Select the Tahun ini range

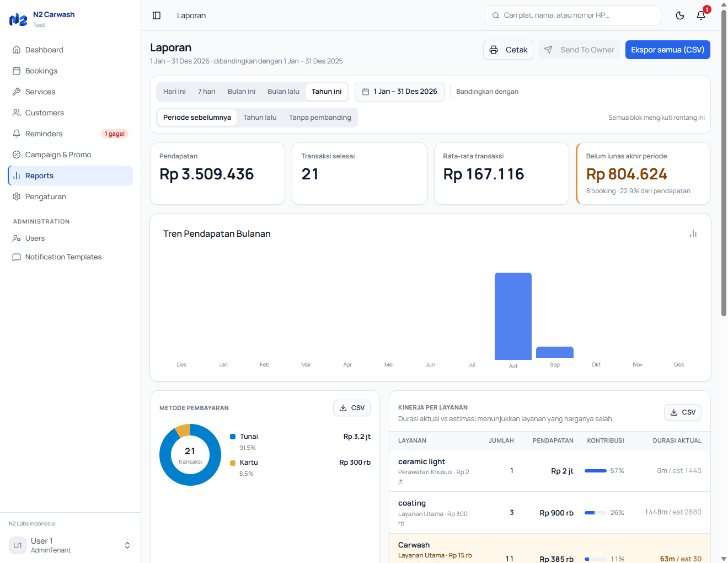(x=326, y=92)
